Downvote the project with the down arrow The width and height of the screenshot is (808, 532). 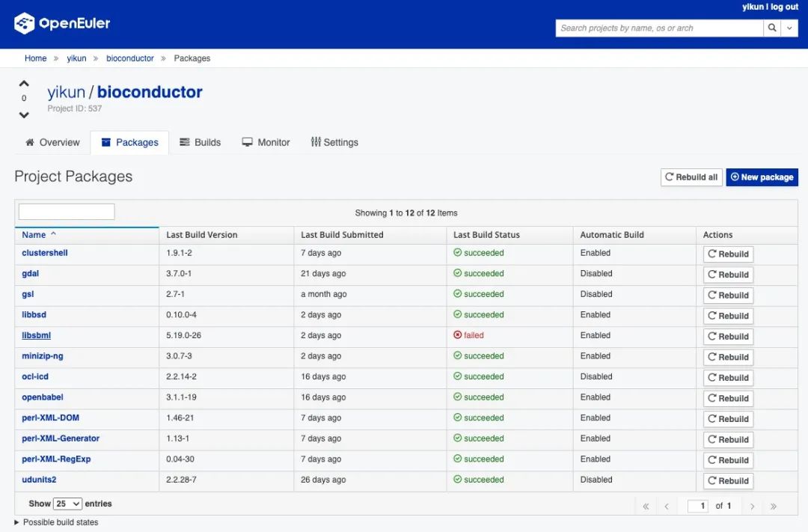tap(24, 114)
